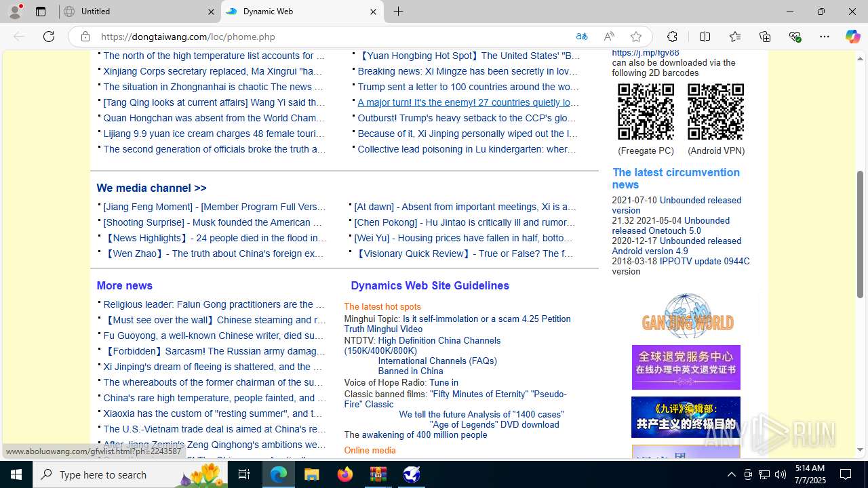Open IPPOTV update 0944C link
The width and height of the screenshot is (868, 488).
tap(705, 261)
